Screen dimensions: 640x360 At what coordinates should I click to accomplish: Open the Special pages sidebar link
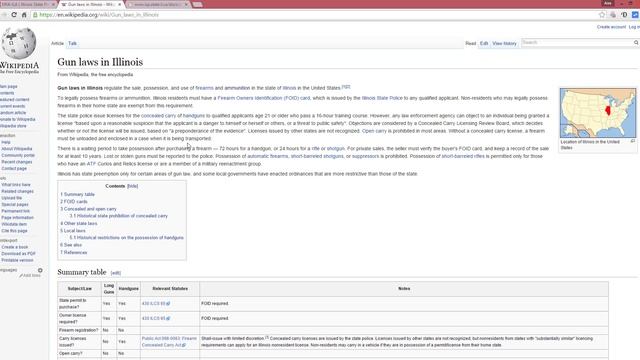pos(15,204)
